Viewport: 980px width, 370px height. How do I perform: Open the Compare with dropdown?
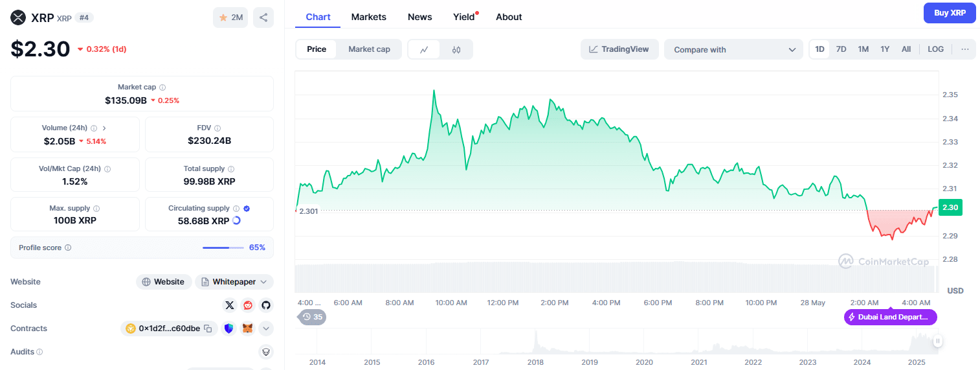[733, 49]
